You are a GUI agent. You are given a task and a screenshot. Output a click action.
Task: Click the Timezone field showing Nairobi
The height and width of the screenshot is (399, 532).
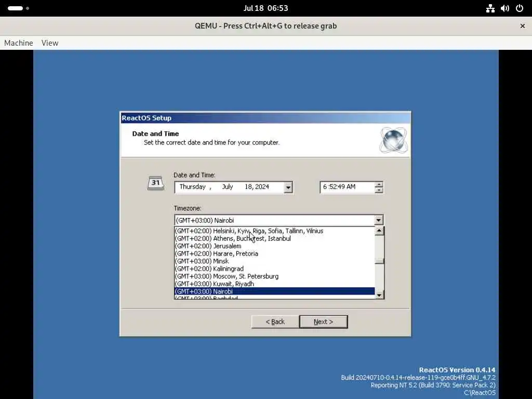pos(274,220)
